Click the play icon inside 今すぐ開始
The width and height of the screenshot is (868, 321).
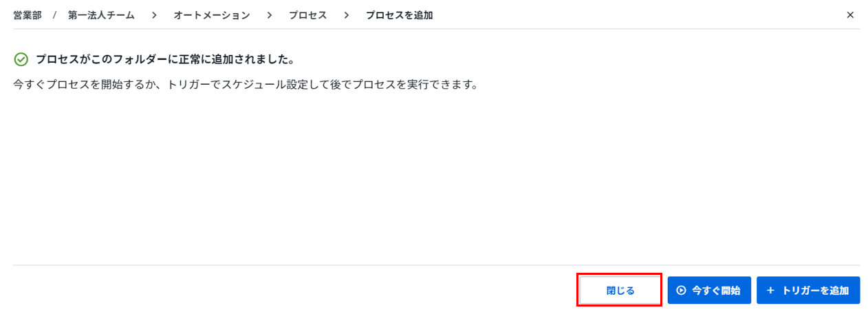[x=682, y=291]
